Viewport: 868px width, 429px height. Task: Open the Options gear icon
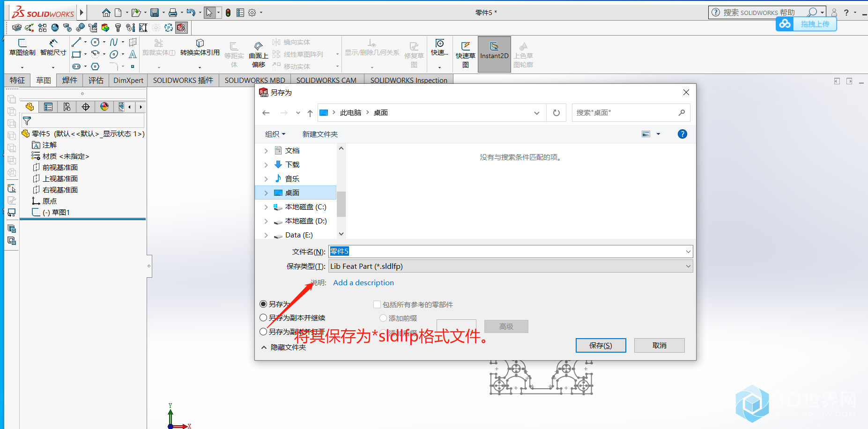pos(252,13)
